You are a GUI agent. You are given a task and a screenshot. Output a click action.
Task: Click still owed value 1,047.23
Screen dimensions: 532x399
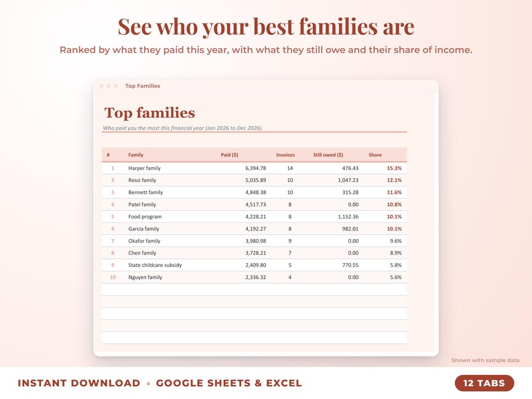click(x=348, y=180)
